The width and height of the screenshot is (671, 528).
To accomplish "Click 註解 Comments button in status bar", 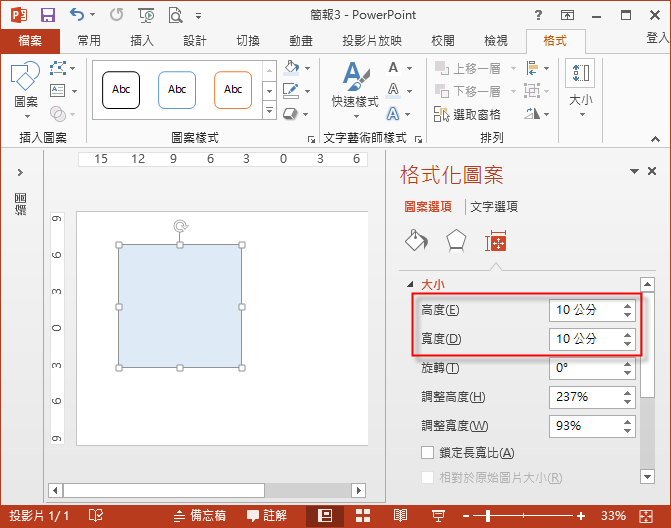I will (267, 516).
